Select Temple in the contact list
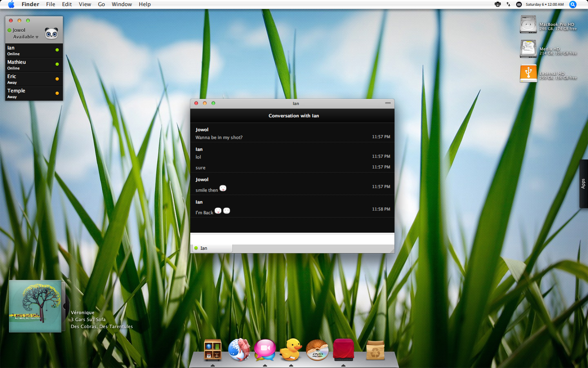This screenshot has height=368, width=588. [34, 94]
